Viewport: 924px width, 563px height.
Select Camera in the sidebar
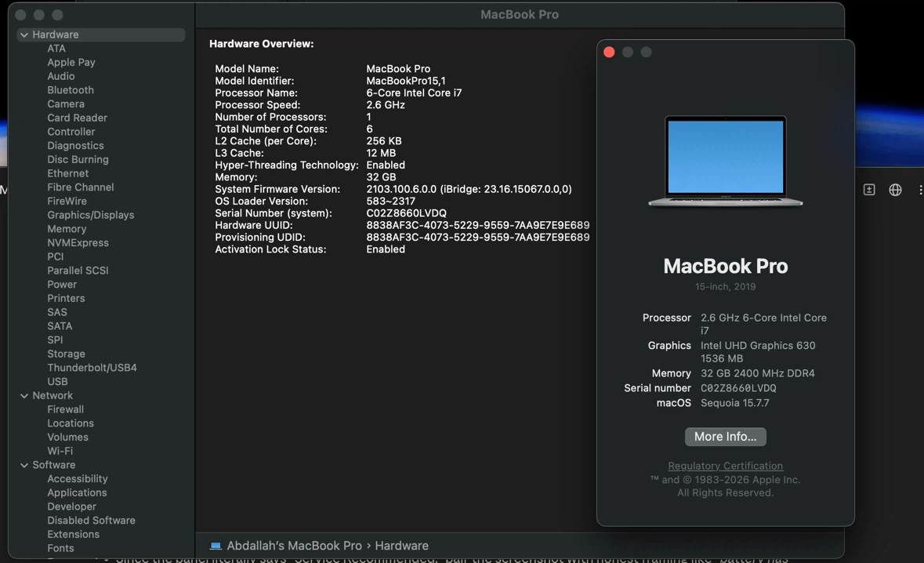(x=66, y=104)
